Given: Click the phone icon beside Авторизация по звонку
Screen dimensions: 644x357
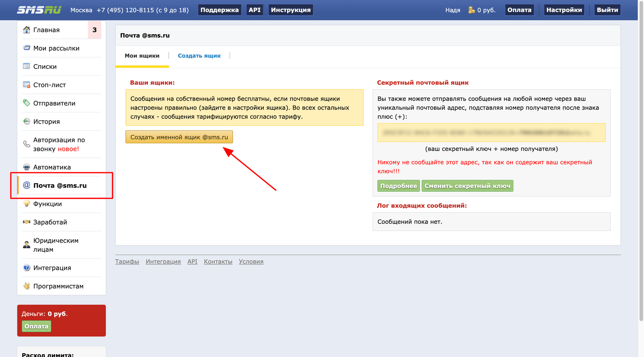Looking at the screenshot, I should [26, 144].
